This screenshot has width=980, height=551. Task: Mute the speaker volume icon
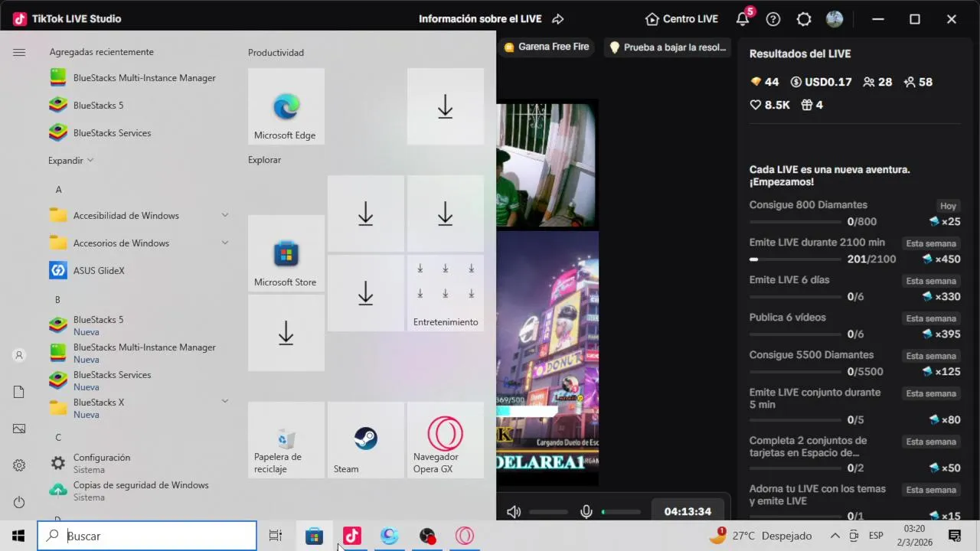pos(514,512)
